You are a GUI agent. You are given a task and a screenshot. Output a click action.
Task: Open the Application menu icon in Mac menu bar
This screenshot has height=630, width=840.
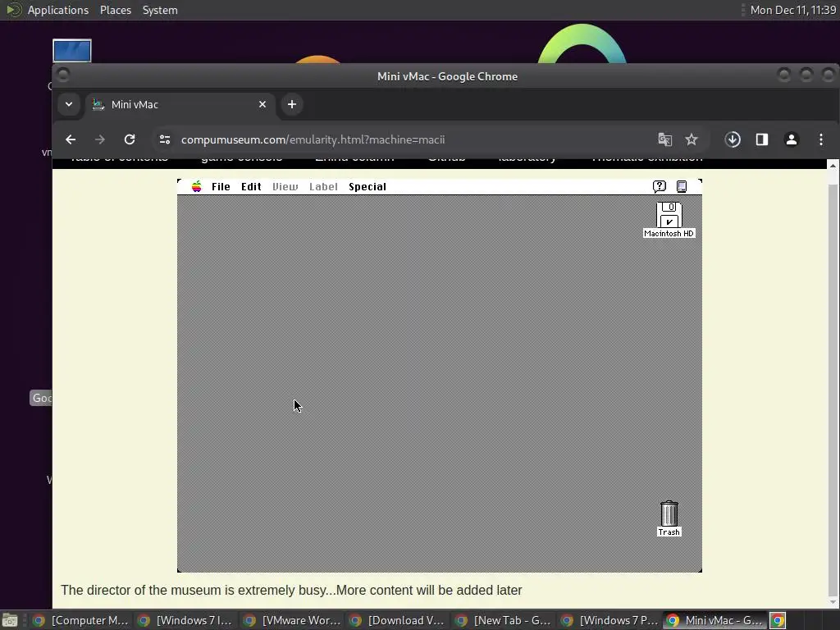click(x=682, y=186)
